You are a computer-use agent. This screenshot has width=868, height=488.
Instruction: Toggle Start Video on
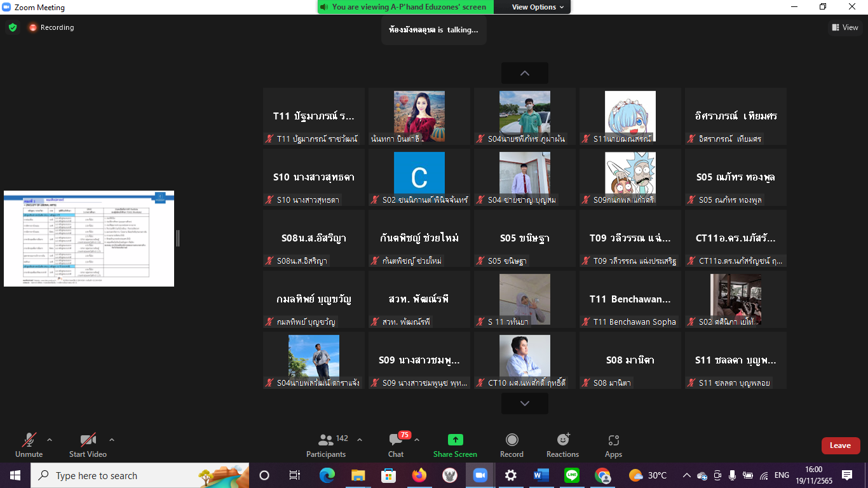point(88,445)
